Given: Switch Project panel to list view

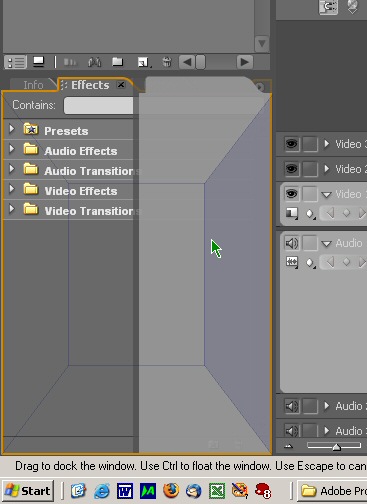Looking at the screenshot, I should pyautogui.click(x=16, y=62).
